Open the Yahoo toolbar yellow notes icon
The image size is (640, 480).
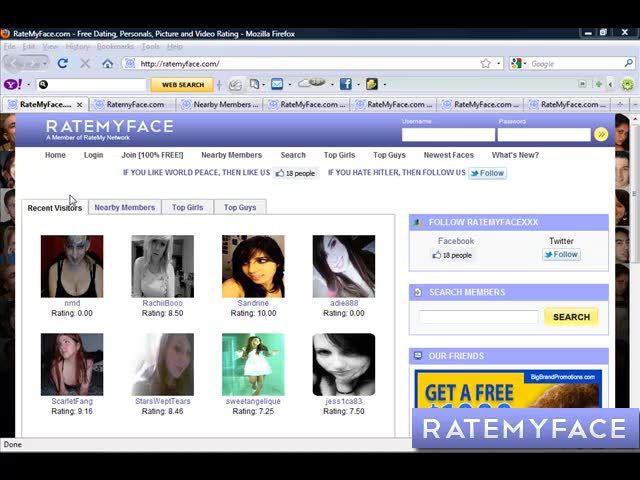pos(372,84)
